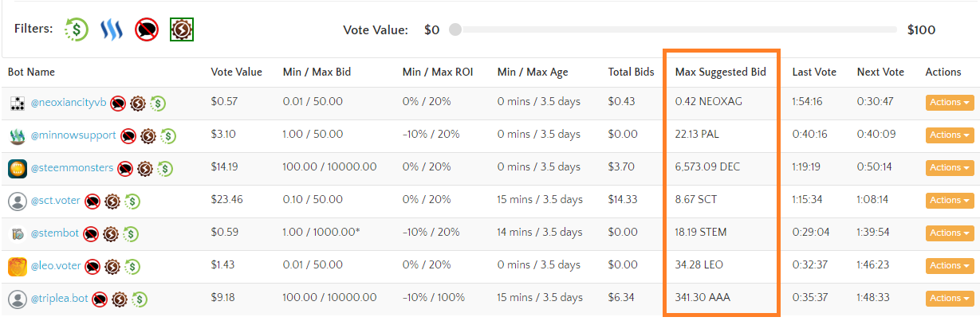Click the neoxiancityvb bot avatar icon
This screenshot has width=980, height=321.
18,103
